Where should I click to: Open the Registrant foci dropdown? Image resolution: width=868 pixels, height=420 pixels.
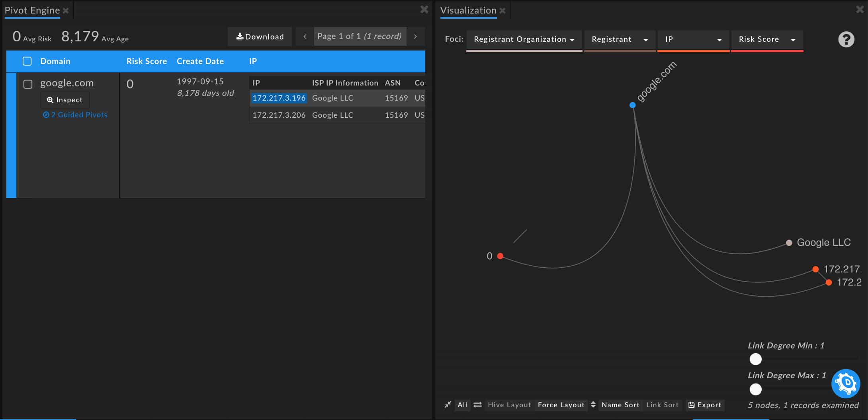[620, 39]
